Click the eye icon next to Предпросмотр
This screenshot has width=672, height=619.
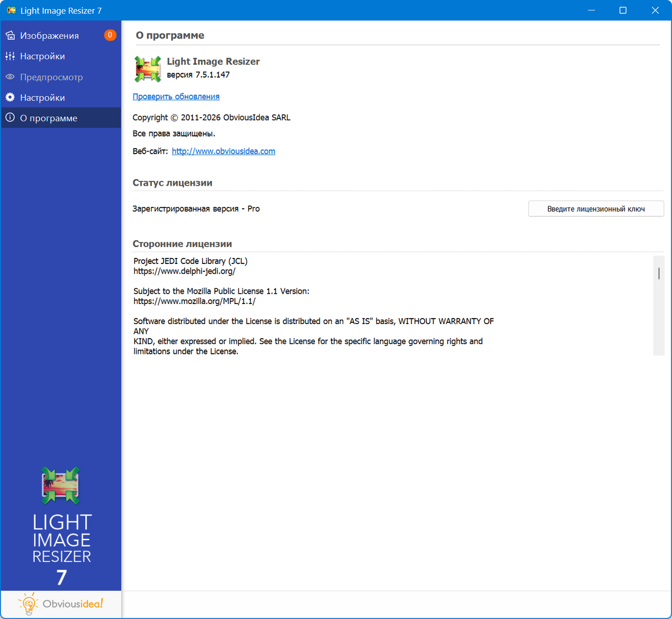click(10, 77)
